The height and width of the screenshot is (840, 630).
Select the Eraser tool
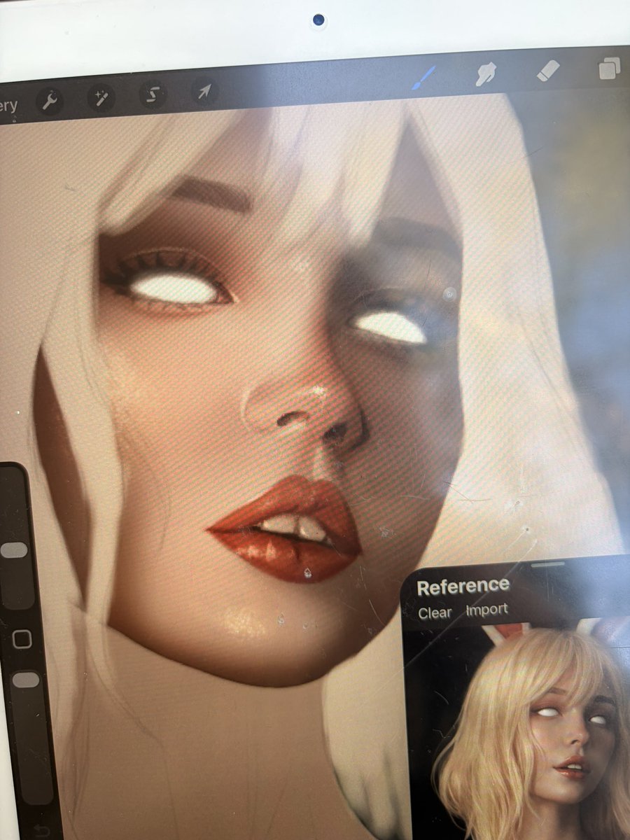(548, 70)
